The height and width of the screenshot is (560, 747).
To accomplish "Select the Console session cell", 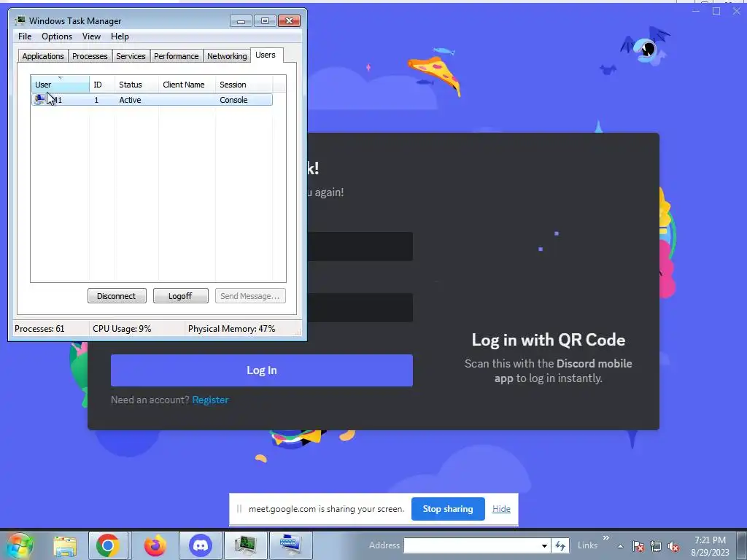I will 233,100.
